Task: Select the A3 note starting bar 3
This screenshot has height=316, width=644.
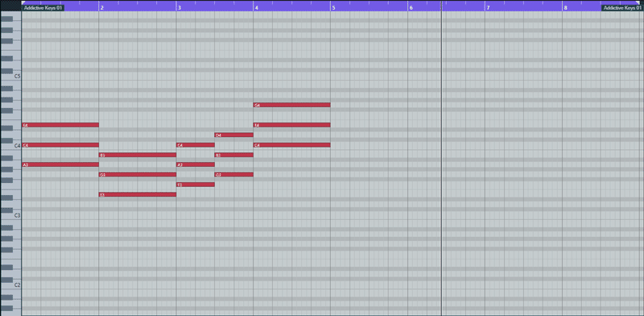Action: click(x=196, y=164)
